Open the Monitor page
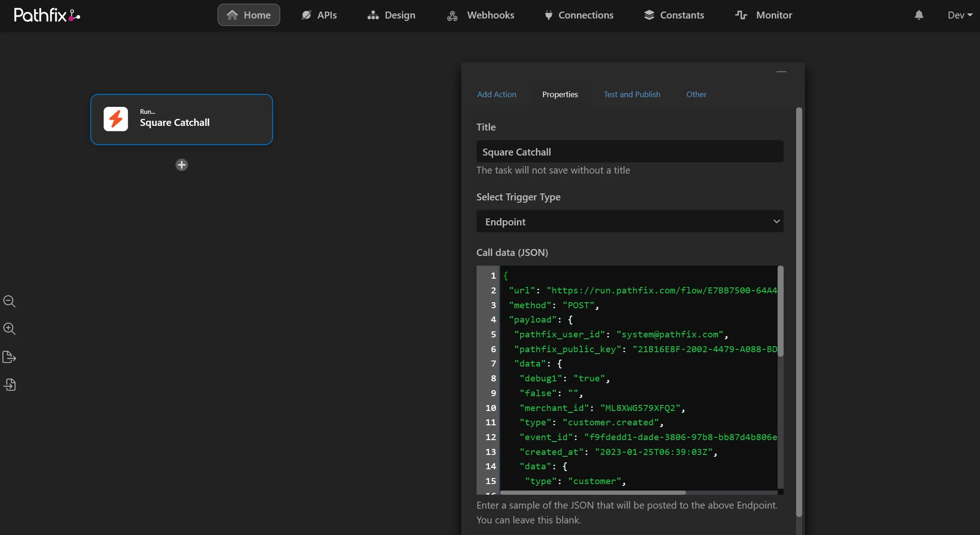The height and width of the screenshot is (535, 980). [x=764, y=15]
